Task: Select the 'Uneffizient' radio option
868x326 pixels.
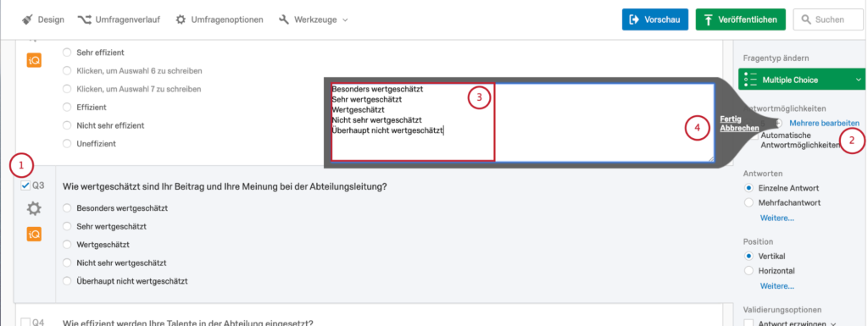Action: coord(67,144)
